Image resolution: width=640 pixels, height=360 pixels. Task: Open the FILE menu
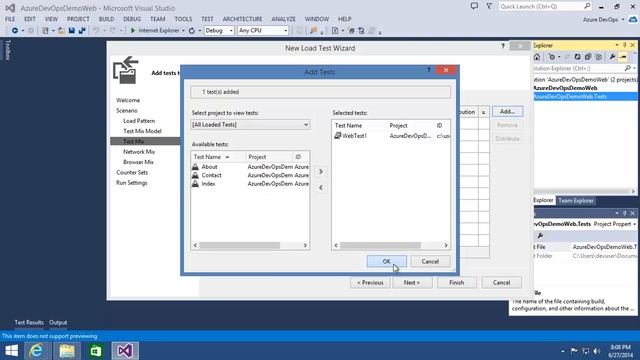coord(10,19)
